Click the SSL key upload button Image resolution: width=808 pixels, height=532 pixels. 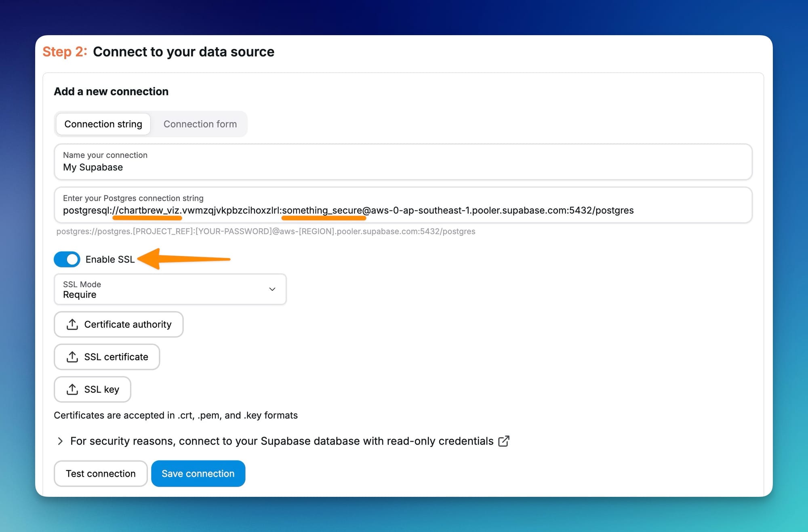92,389
